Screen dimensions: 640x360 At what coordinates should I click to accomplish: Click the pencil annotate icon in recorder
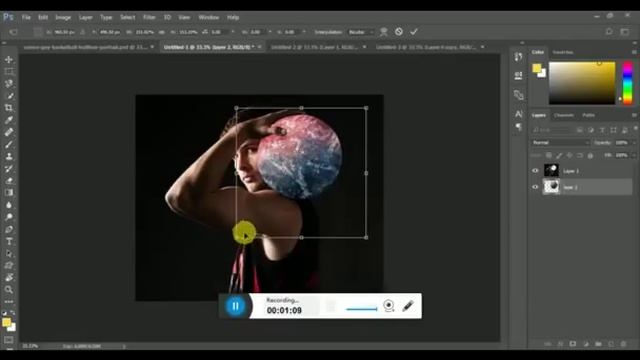pos(408,306)
